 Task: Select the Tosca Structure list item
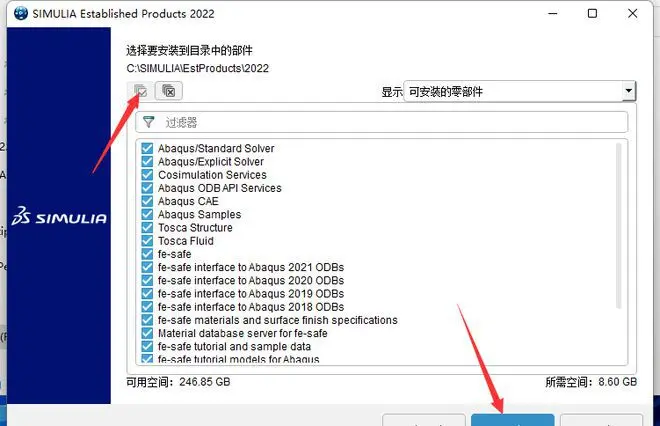195,228
